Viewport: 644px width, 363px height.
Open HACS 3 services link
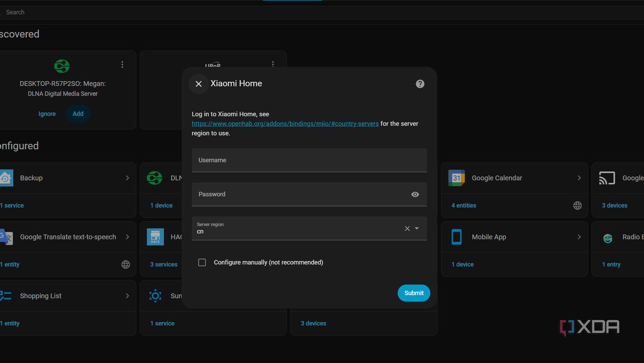[x=164, y=264]
